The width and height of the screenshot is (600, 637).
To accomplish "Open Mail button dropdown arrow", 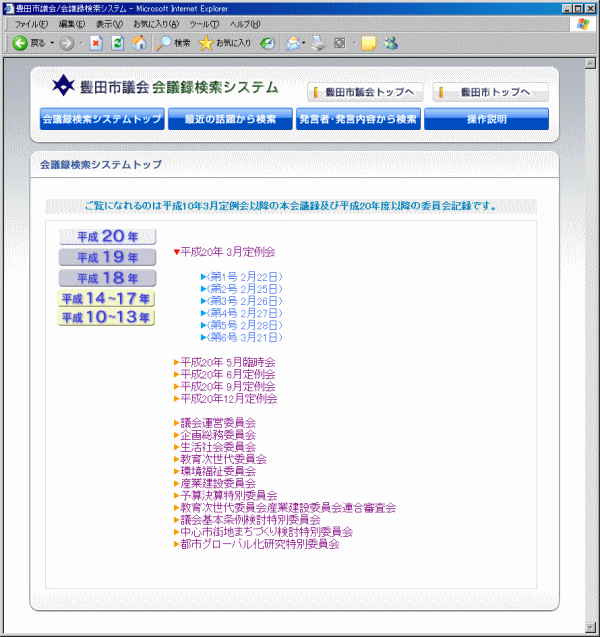I will click(x=303, y=43).
